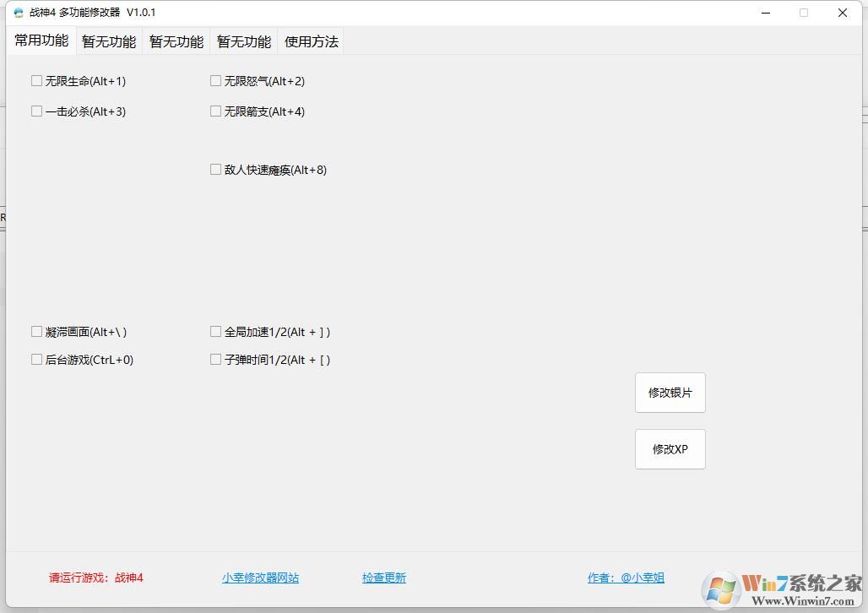Toggle 后台游戏(CtrL+0) option
868x613 pixels.
[36, 359]
